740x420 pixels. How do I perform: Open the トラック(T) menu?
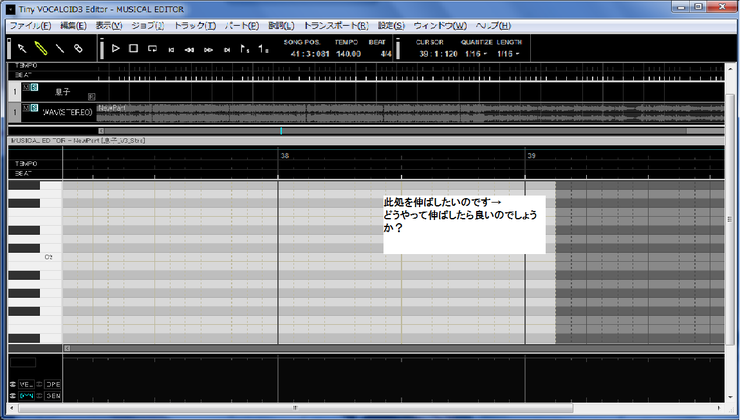pyautogui.click(x=195, y=25)
